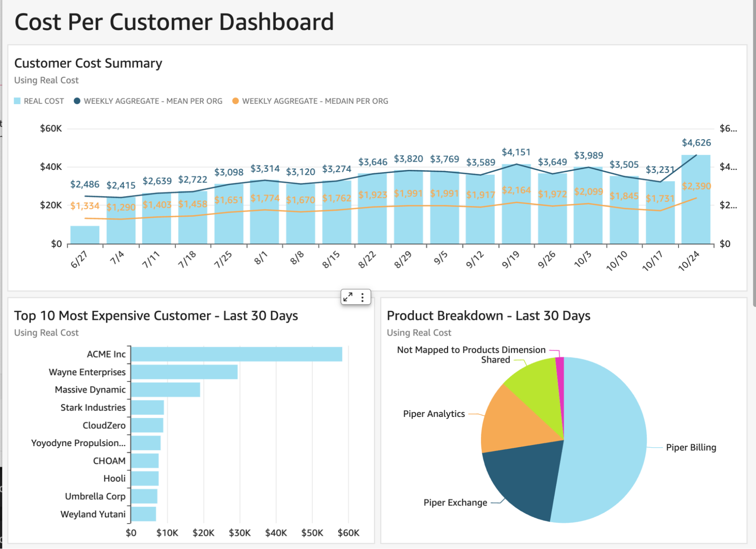Select the Stark Industries bar
This screenshot has width=756, height=549.
click(147, 407)
